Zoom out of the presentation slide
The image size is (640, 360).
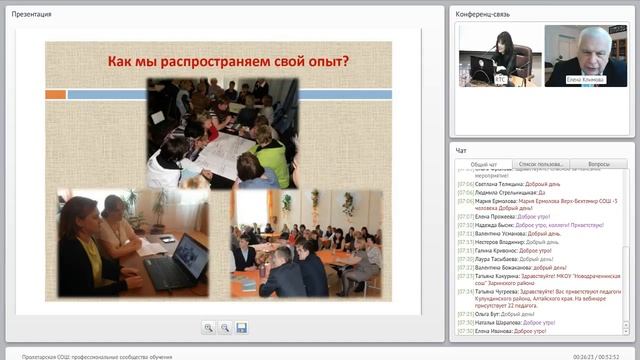(x=225, y=328)
